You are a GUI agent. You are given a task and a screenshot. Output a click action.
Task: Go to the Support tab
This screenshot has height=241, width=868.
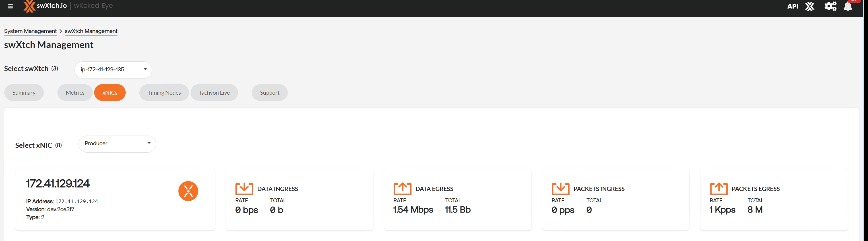[270, 93]
